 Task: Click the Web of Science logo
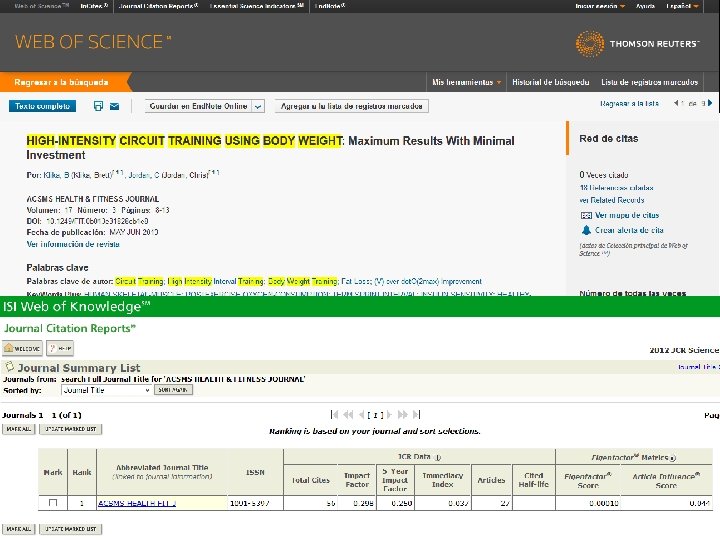click(93, 42)
